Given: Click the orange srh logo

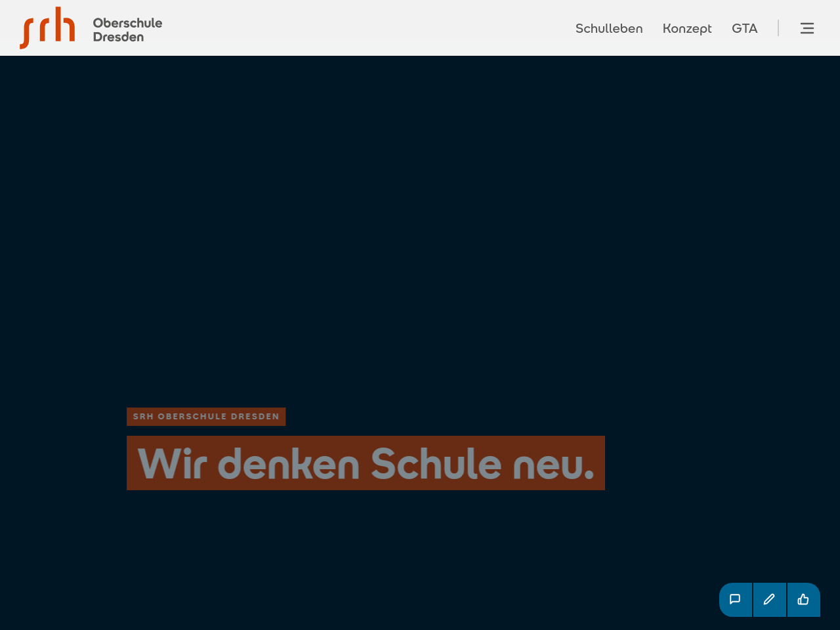Looking at the screenshot, I should 47,28.
